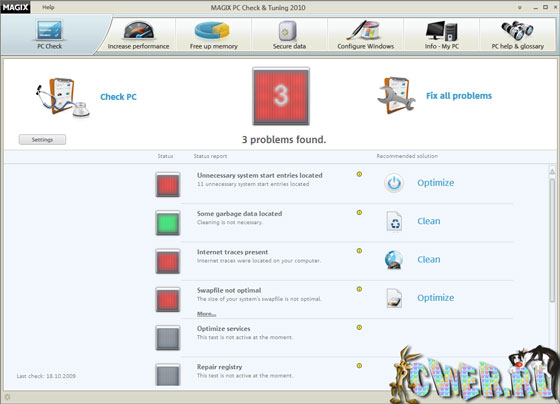Click the vertical scrollbar thumb of results list

click(552, 239)
